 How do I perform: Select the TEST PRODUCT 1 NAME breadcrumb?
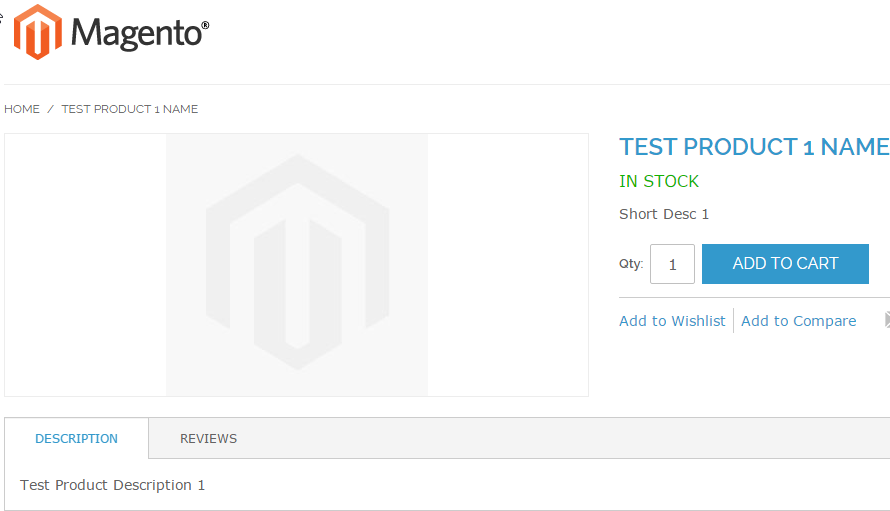click(x=130, y=109)
